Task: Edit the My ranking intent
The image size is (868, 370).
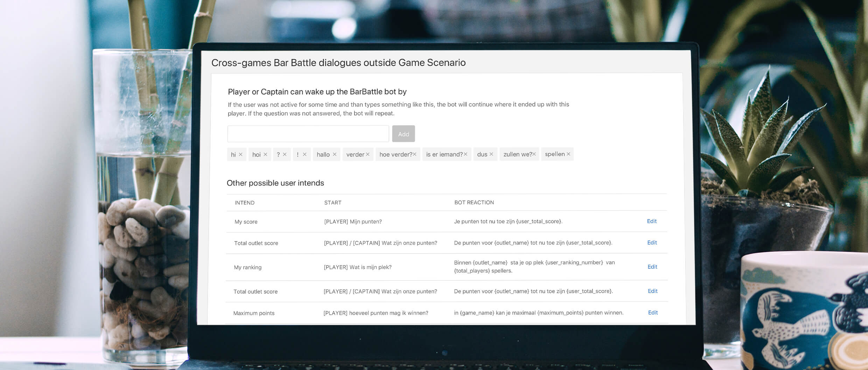Action: point(652,267)
